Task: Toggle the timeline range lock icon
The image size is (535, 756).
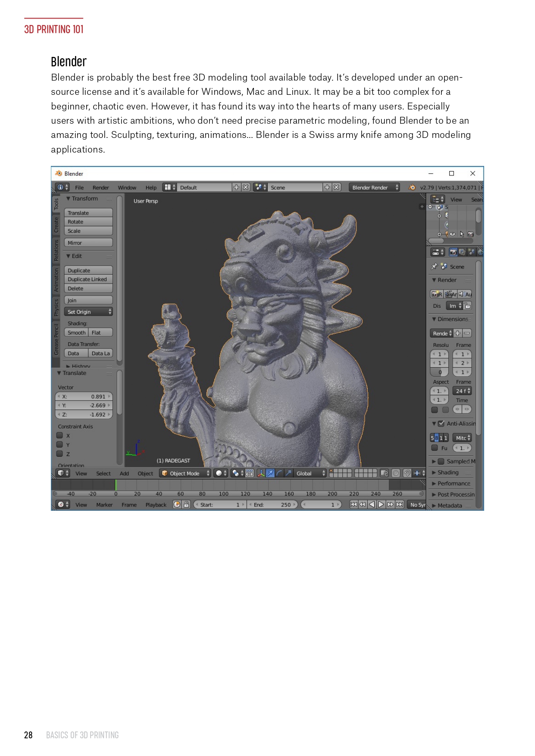Action: [x=186, y=504]
